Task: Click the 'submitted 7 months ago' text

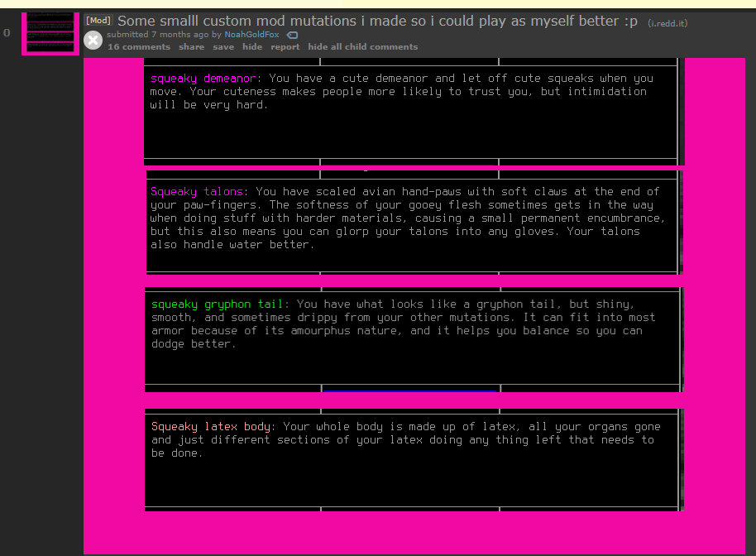Action: pyautogui.click(x=158, y=35)
